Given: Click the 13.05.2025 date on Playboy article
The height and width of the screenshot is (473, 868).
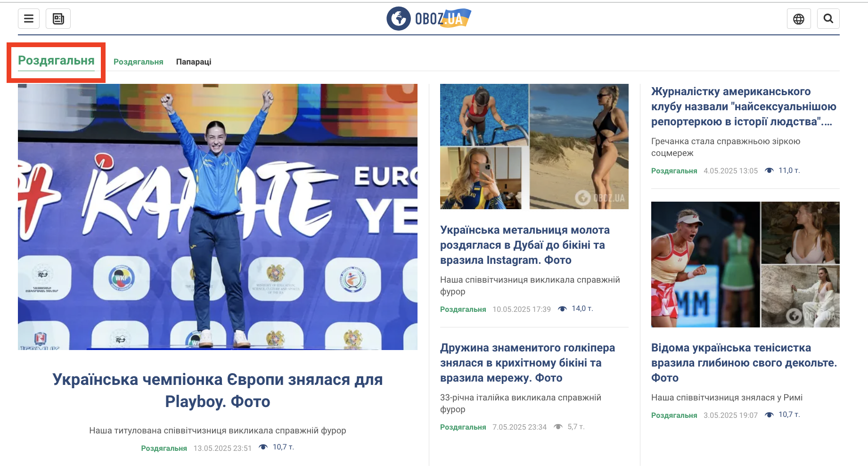Looking at the screenshot, I should pos(222,448).
